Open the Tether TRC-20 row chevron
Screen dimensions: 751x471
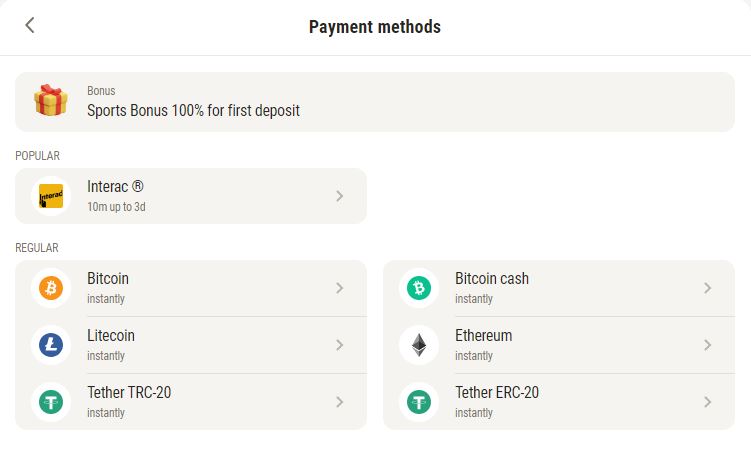tap(340, 402)
